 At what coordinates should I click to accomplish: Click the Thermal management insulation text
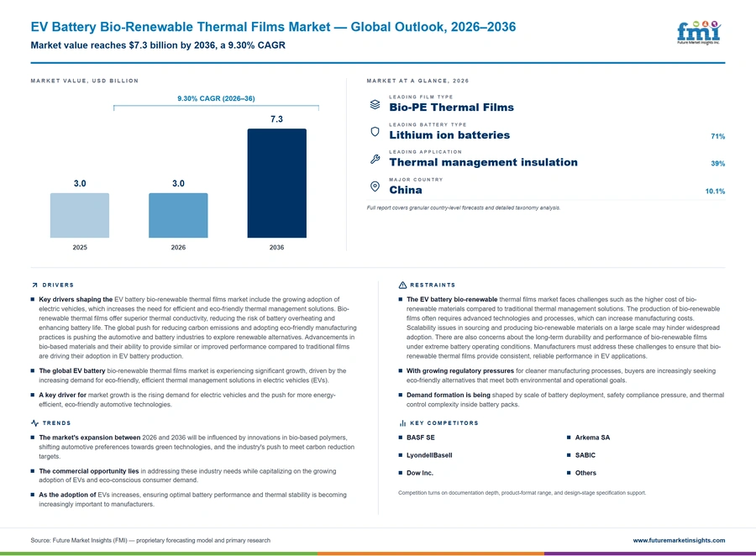coord(483,162)
